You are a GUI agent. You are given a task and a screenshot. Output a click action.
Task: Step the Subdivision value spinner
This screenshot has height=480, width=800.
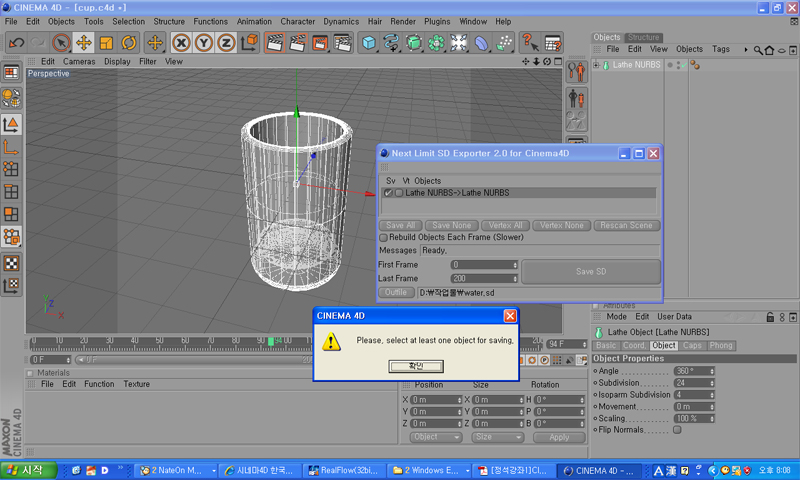tap(712, 383)
